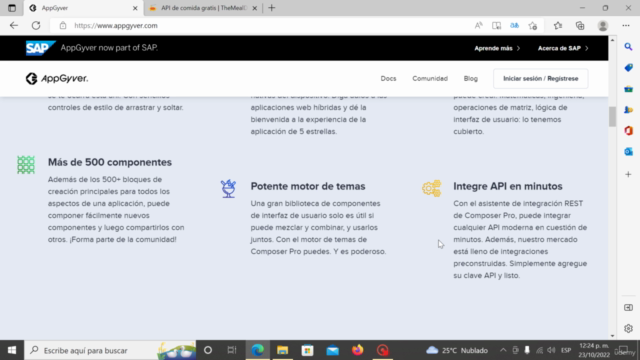Image resolution: width=640 pixels, height=360 pixels.
Task: Open the Blog menu item
Action: pos(471,78)
